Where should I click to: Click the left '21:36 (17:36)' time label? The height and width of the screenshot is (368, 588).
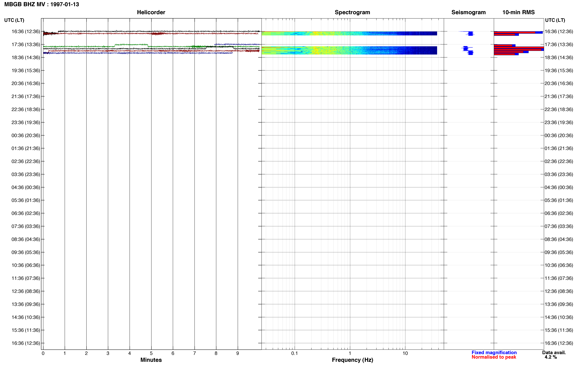coord(26,96)
